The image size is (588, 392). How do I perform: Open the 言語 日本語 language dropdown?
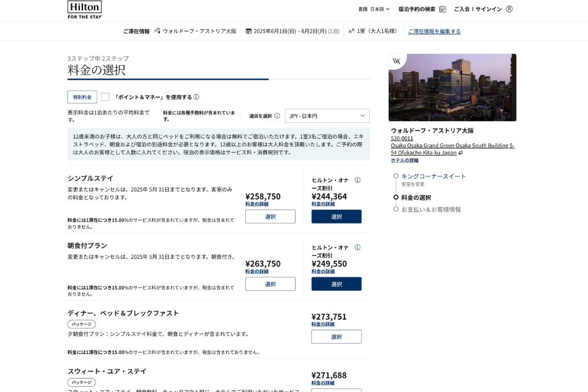(x=374, y=9)
